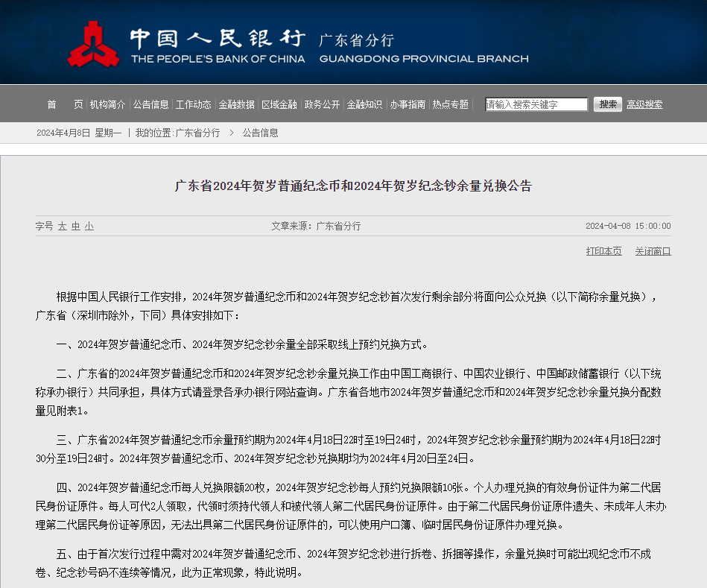Click the 广东省分行 header subtitle
The width and height of the screenshot is (707, 588).
coord(356,40)
